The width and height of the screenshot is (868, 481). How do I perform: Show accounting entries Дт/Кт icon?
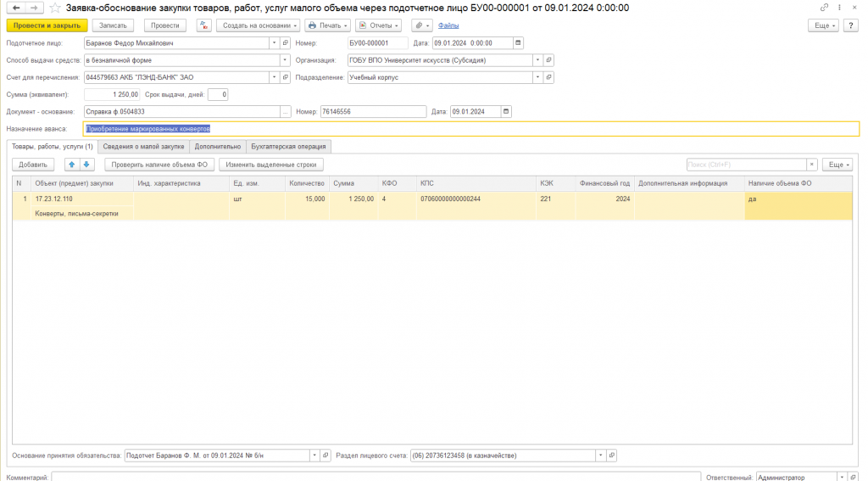point(203,25)
